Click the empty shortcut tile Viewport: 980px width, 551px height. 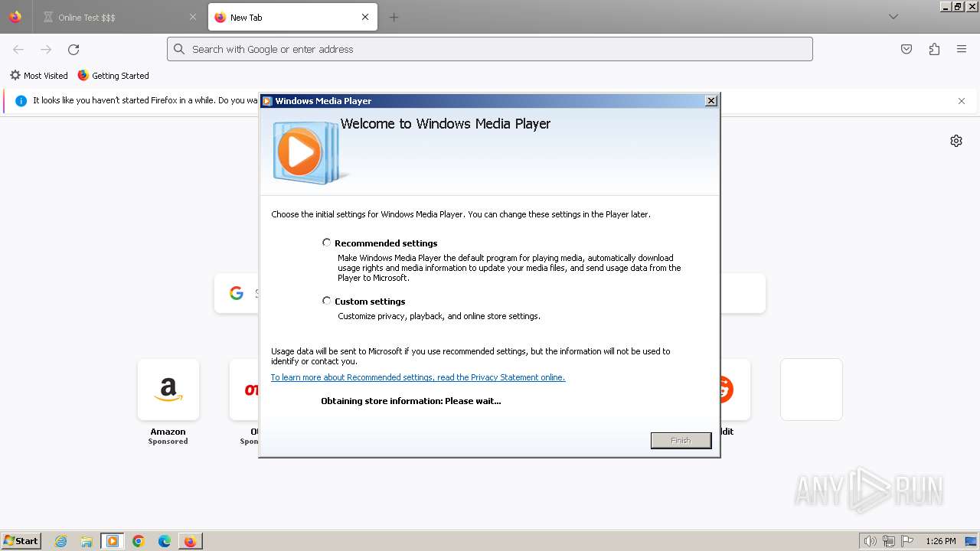tap(812, 390)
